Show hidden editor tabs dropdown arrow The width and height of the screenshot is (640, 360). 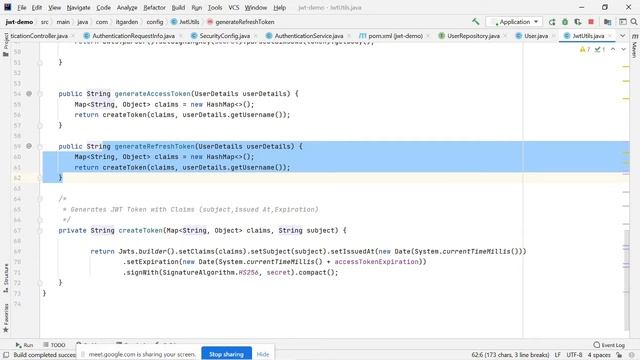pos(623,36)
